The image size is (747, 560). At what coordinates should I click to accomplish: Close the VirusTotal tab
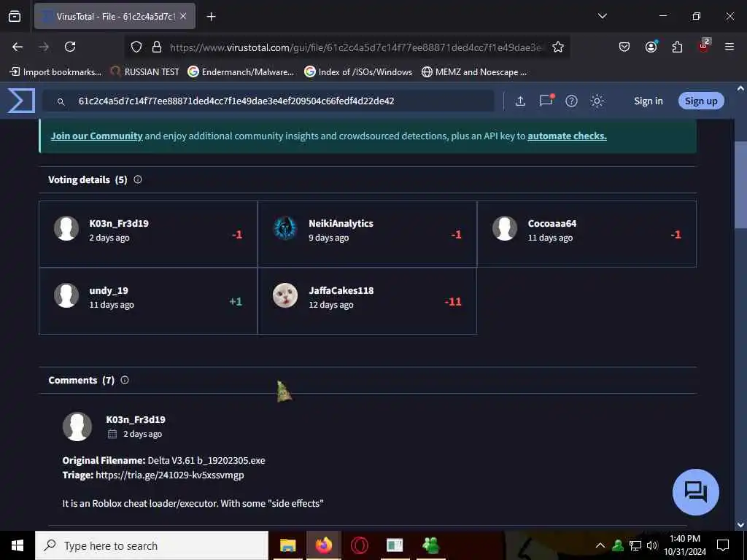tap(183, 16)
